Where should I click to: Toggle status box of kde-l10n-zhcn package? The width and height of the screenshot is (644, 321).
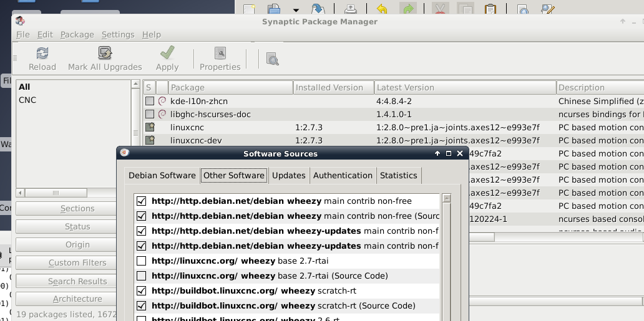150,101
